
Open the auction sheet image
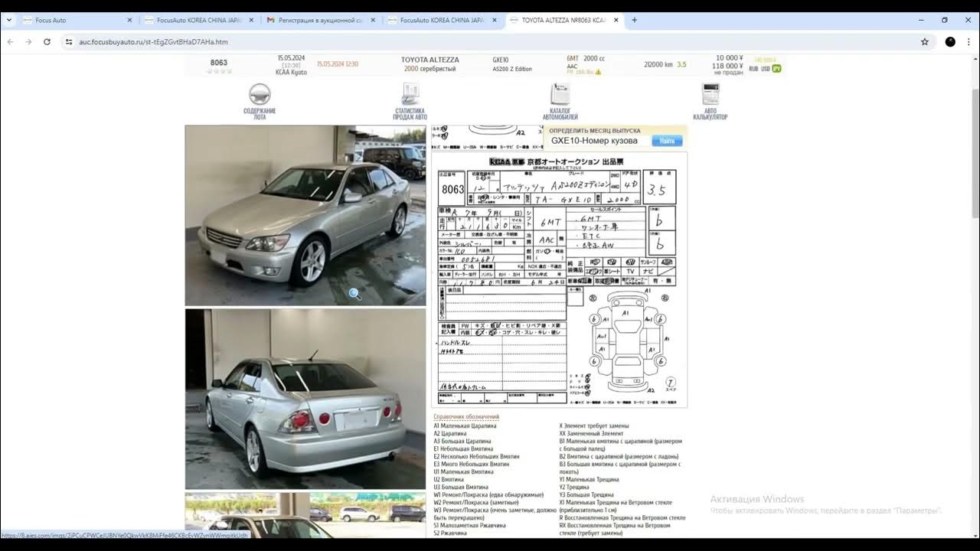tap(559, 279)
